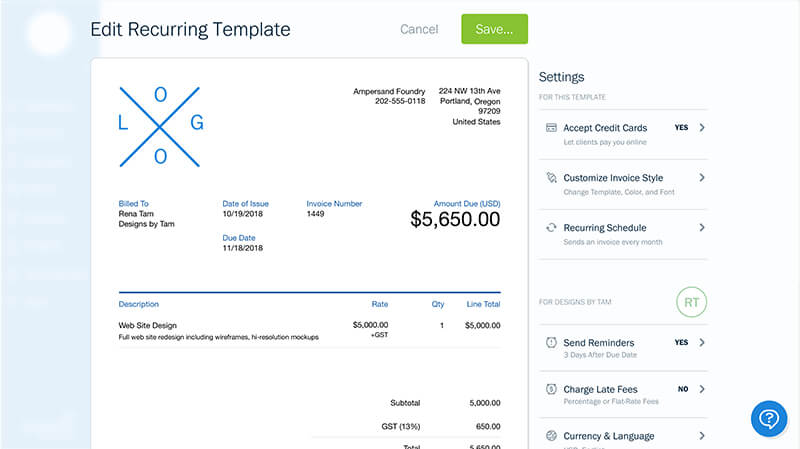Expand Currency & Language chevron
This screenshot has width=800, height=449.
[702, 436]
